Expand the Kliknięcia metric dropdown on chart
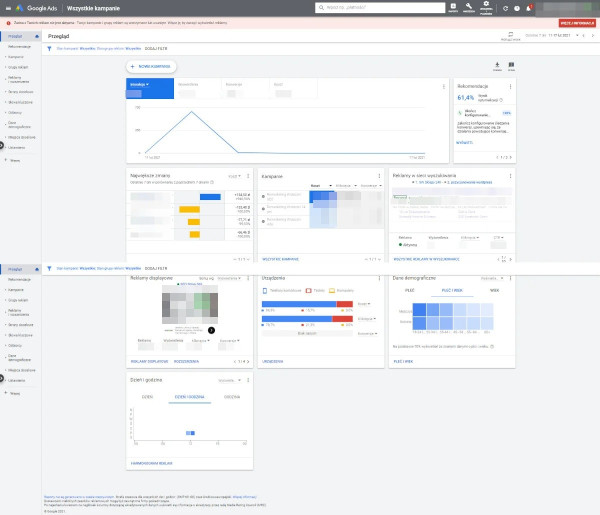 coord(140,85)
